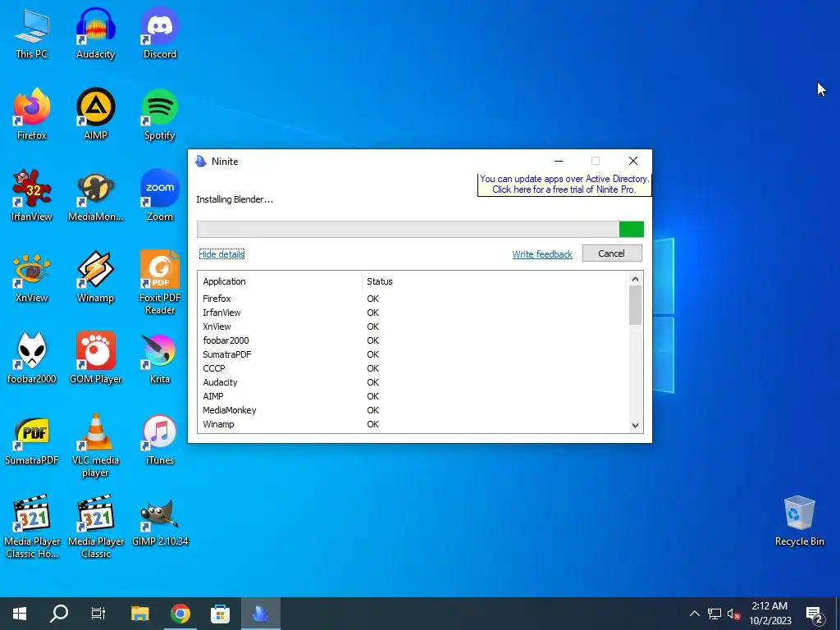Click the details list scrollbar thumb

(636, 305)
